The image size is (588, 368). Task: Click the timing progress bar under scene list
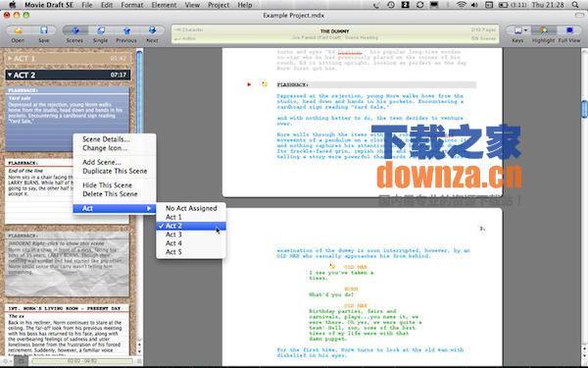point(81,361)
